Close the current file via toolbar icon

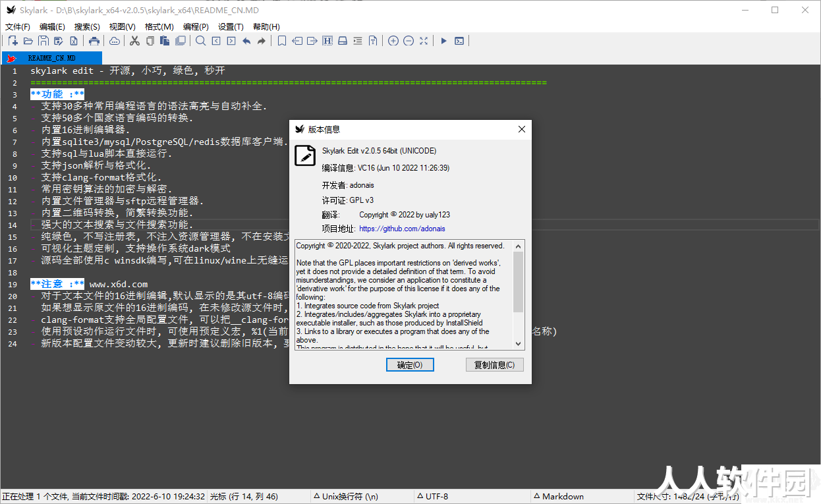point(73,41)
